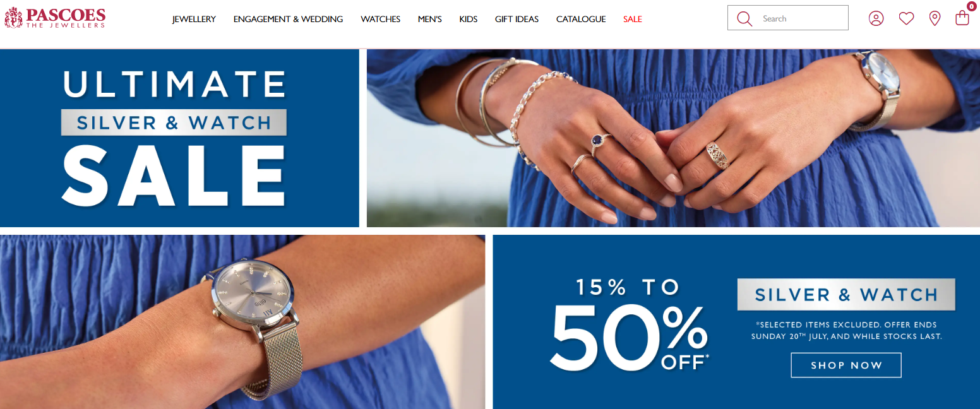This screenshot has width=980, height=409.
Task: Click the Pascoes The Jewellers logo
Action: point(55,18)
